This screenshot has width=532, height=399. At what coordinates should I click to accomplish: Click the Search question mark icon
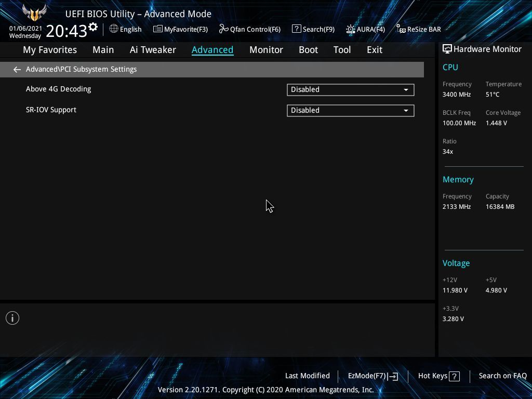[x=296, y=29]
